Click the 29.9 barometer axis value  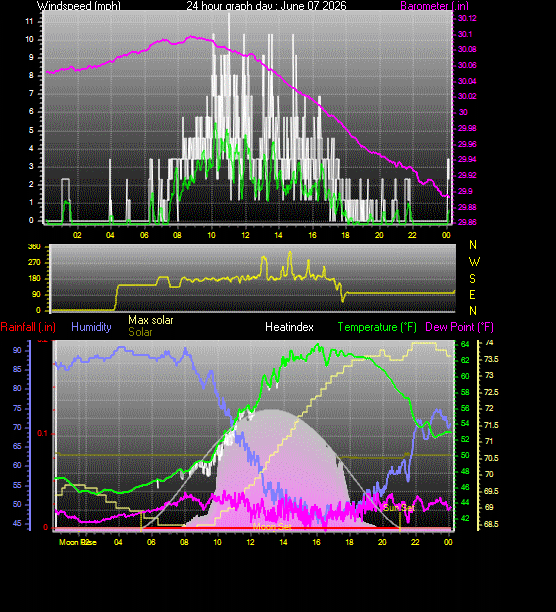(465, 191)
